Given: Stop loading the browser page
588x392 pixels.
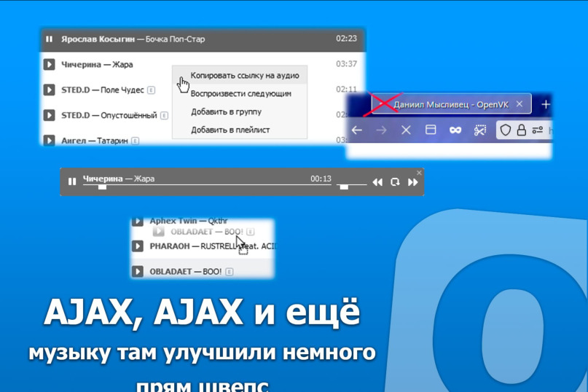Looking at the screenshot, I should click(x=406, y=130).
